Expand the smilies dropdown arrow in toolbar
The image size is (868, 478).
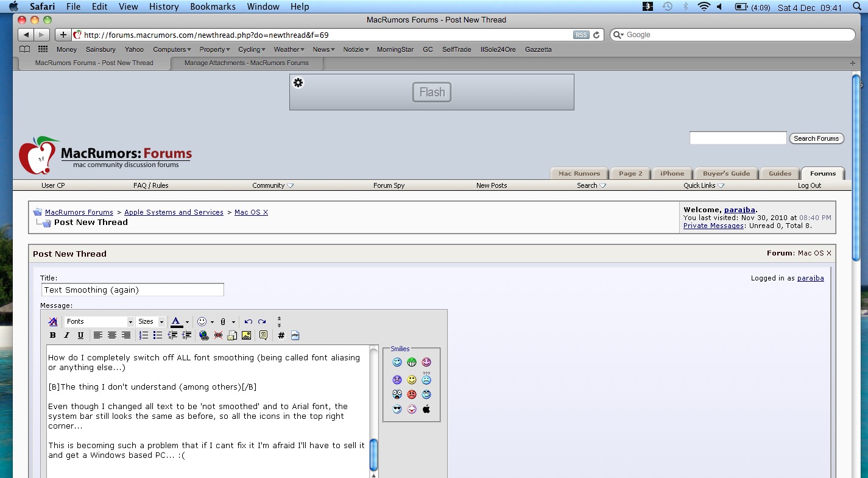coord(212,322)
